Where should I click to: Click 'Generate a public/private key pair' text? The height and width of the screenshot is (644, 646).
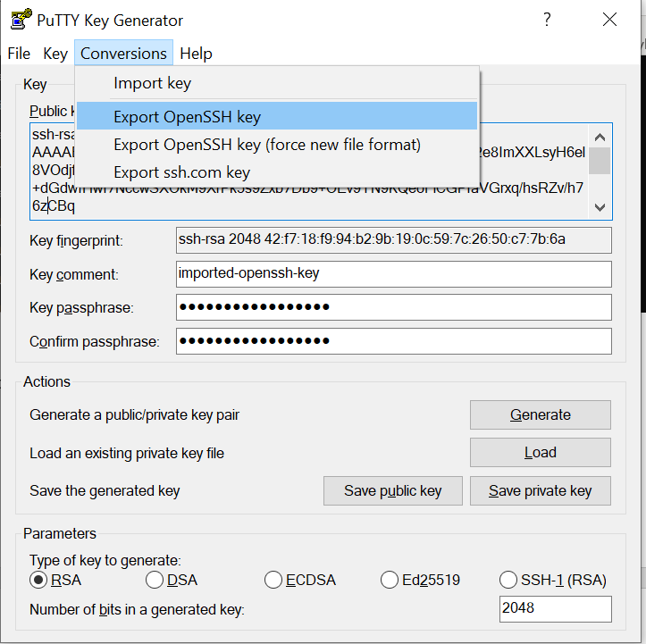[x=134, y=414]
